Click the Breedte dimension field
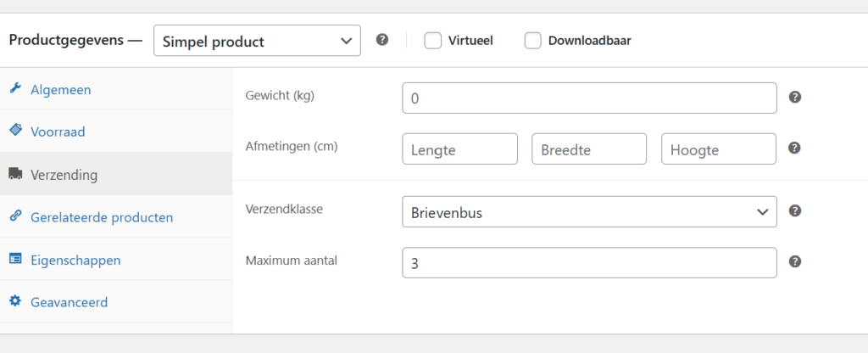Screen dimensions: 868x353 click(589, 149)
